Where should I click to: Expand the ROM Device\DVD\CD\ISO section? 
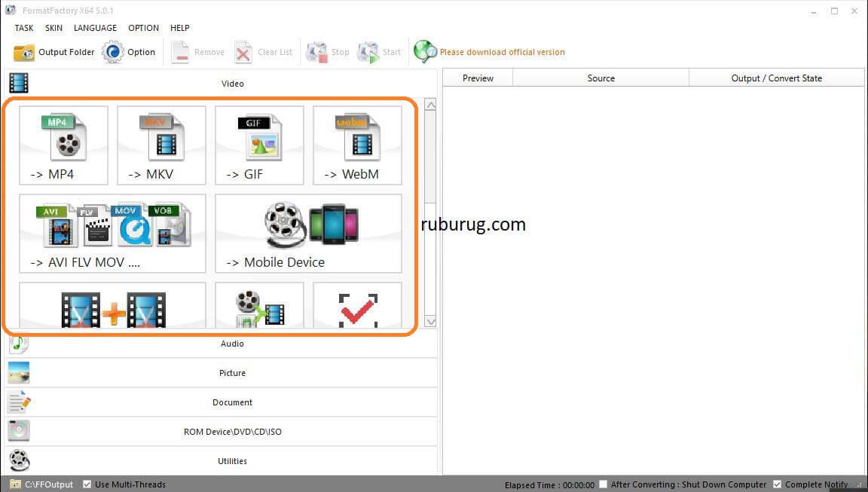(x=222, y=431)
